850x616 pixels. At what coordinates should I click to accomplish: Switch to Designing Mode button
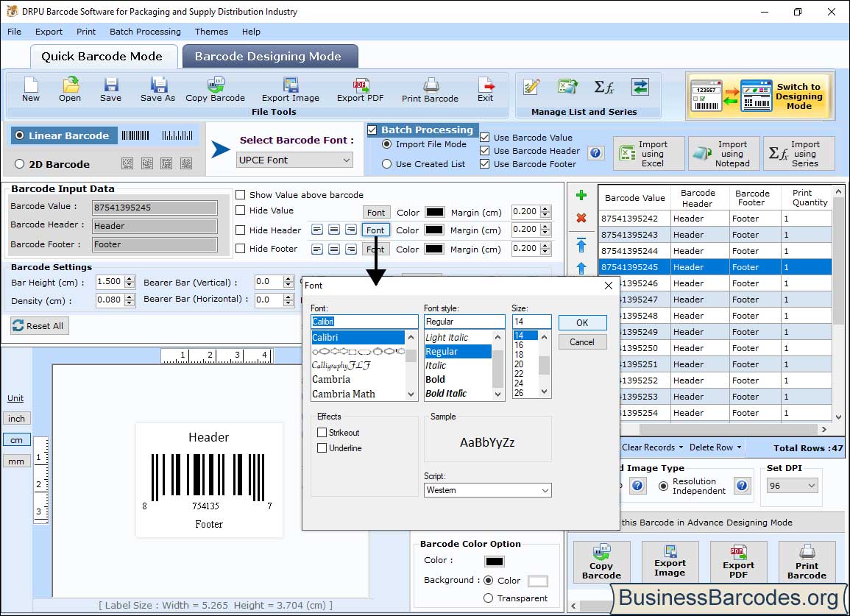pos(759,96)
